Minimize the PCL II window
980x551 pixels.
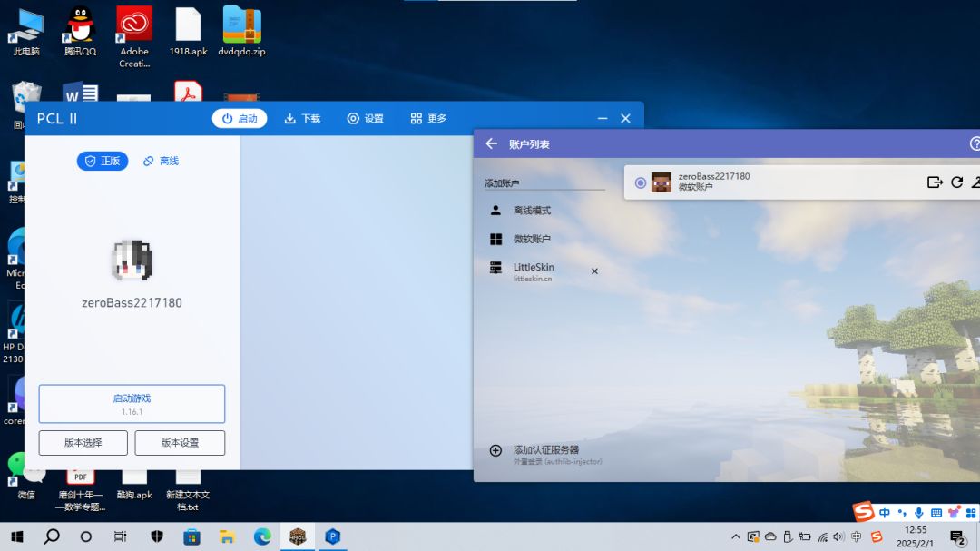pos(603,118)
